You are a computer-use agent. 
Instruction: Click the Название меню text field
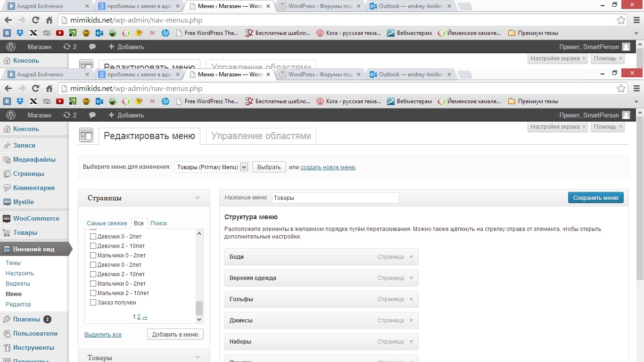point(335,198)
